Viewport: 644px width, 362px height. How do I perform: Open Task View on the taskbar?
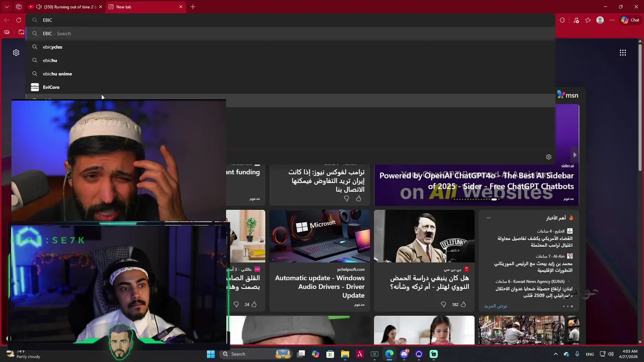(301, 354)
